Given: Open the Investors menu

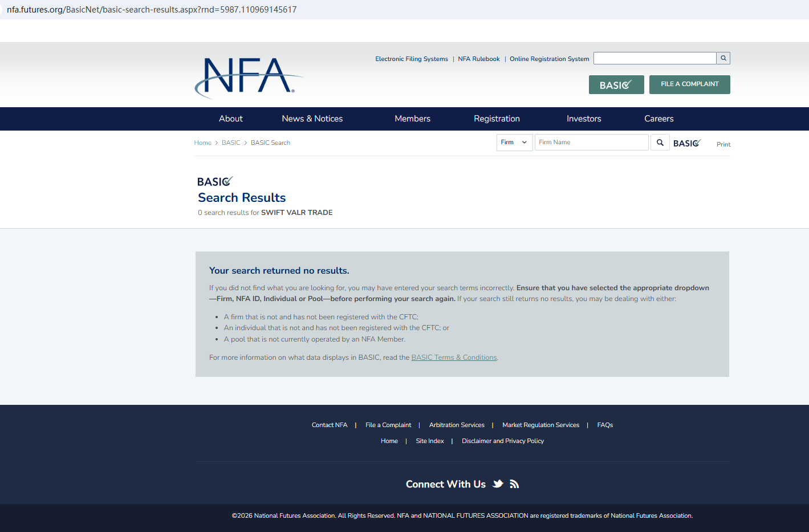Looking at the screenshot, I should coord(584,119).
